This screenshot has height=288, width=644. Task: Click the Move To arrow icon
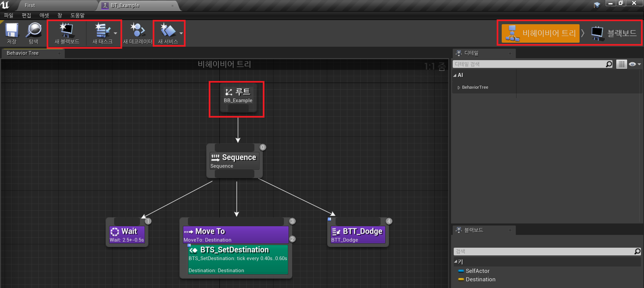[x=189, y=232]
